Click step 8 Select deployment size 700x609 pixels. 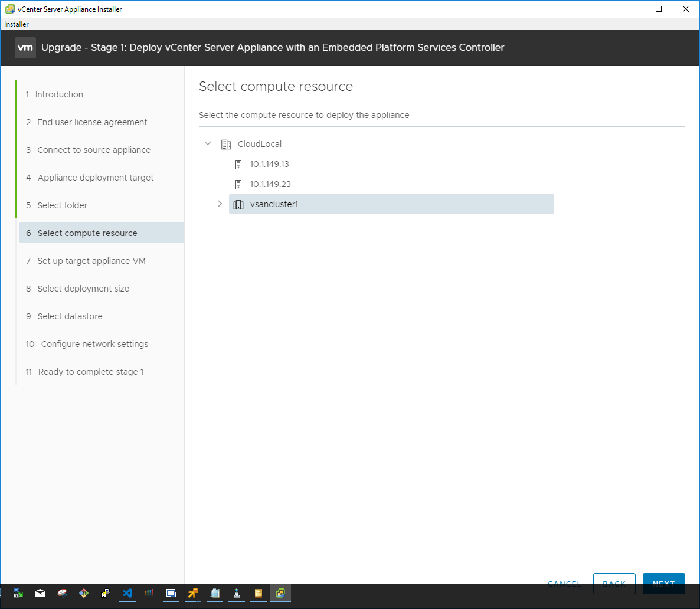(x=78, y=289)
